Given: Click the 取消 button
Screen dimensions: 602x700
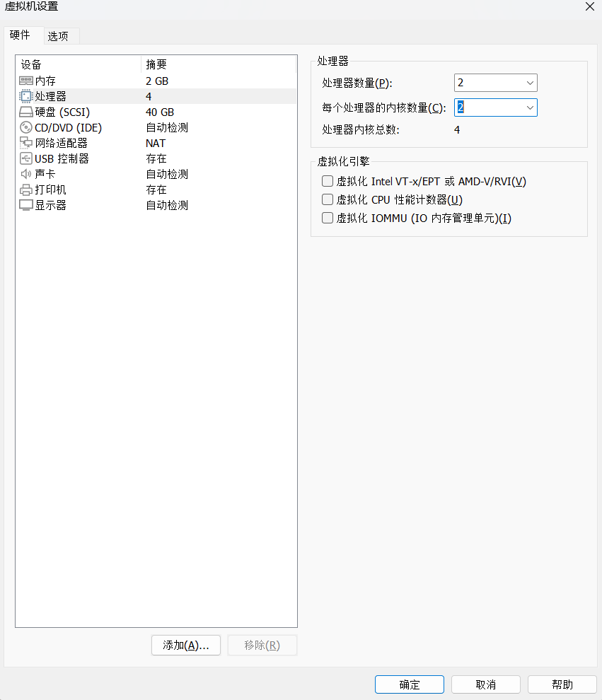Looking at the screenshot, I should coord(486,684).
